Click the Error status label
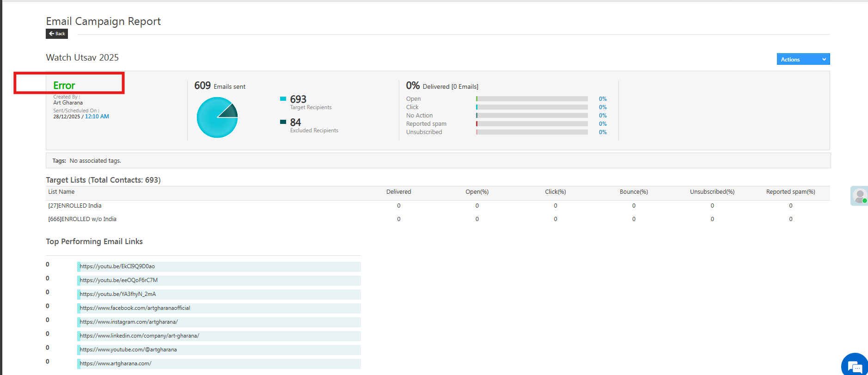The height and width of the screenshot is (375, 868). 64,86
